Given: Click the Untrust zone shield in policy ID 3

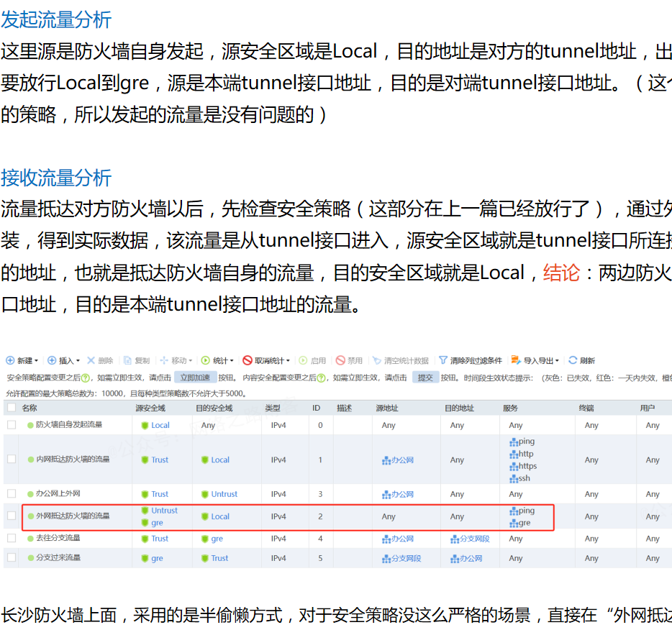Looking at the screenshot, I should coord(205,495).
